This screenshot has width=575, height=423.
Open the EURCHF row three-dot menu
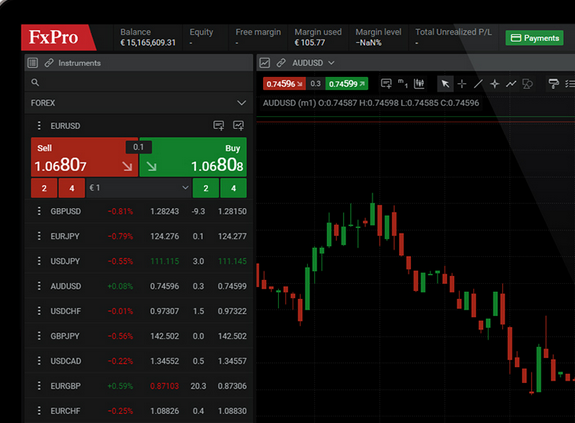click(x=39, y=411)
